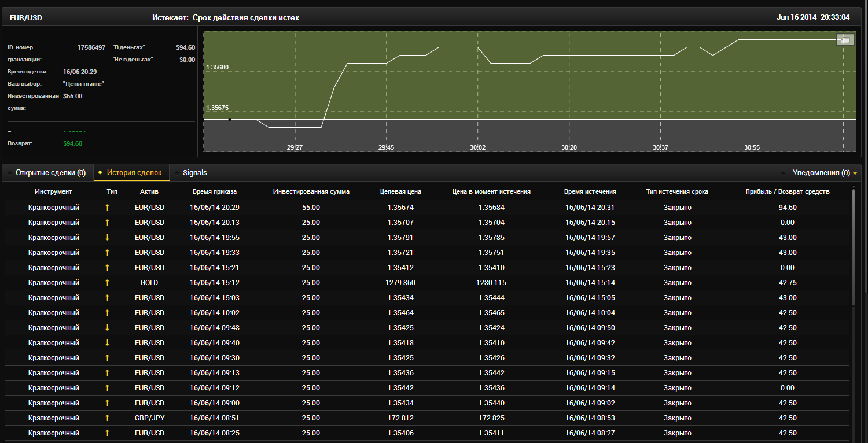Click target price 1.35791

[400, 238]
